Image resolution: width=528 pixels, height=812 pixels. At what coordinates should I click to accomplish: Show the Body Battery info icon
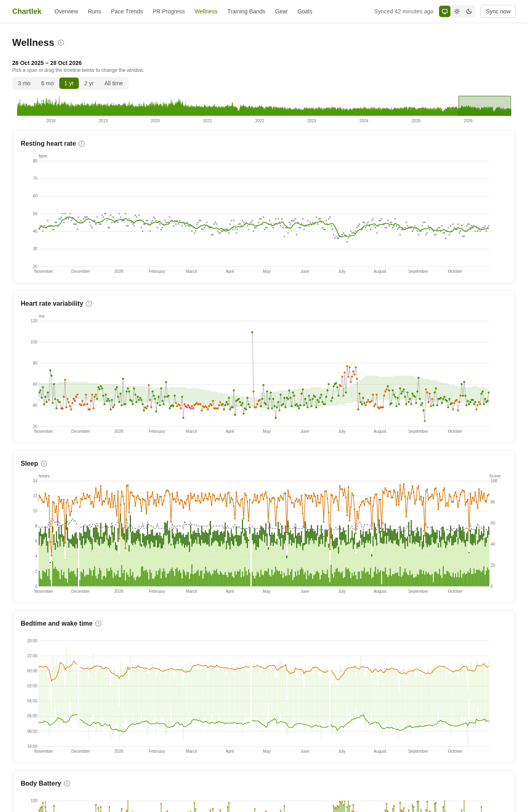click(67, 784)
